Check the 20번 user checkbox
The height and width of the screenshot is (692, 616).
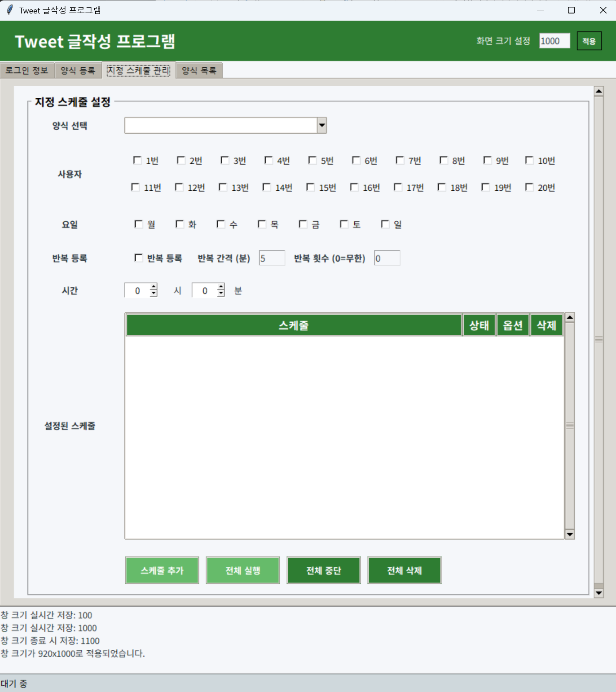pyautogui.click(x=529, y=187)
